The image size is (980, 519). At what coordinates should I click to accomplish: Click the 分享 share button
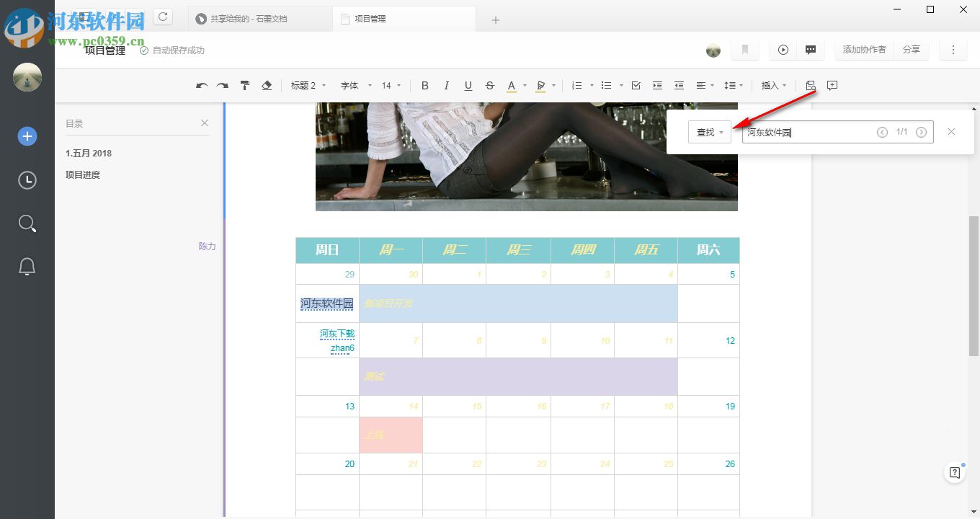coord(912,50)
